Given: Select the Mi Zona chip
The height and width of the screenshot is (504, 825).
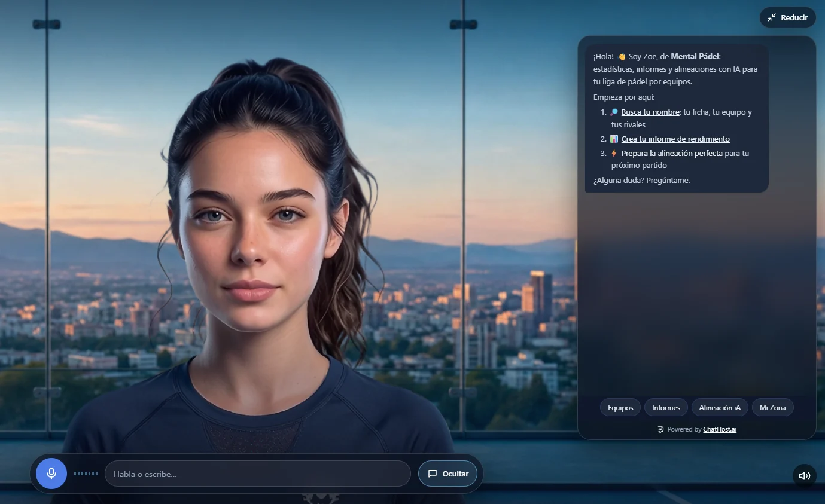Looking at the screenshot, I should click(x=772, y=408).
